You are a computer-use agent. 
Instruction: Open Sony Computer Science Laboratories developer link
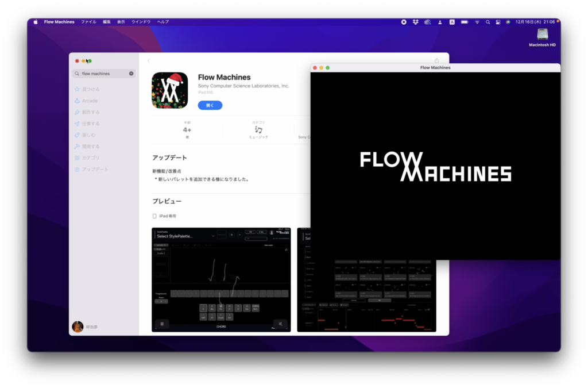pos(243,86)
